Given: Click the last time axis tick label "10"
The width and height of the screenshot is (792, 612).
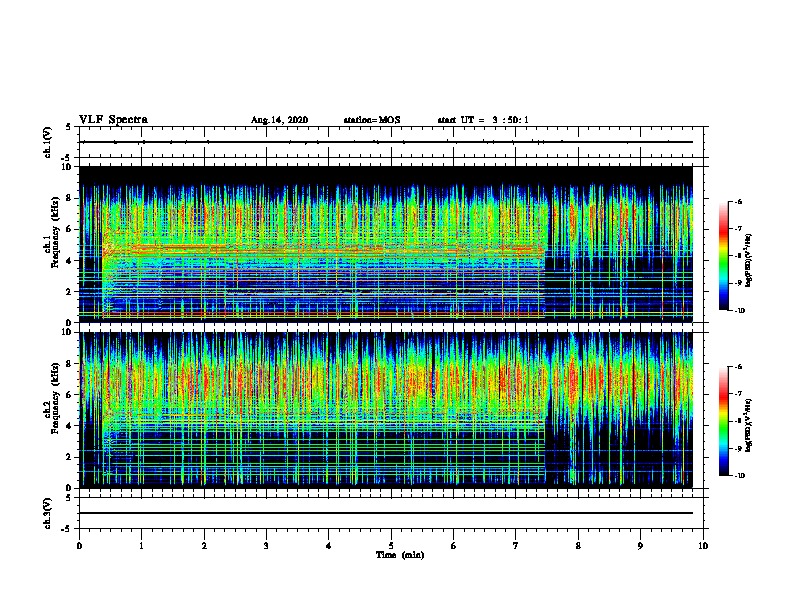Looking at the screenshot, I should pos(703,546).
